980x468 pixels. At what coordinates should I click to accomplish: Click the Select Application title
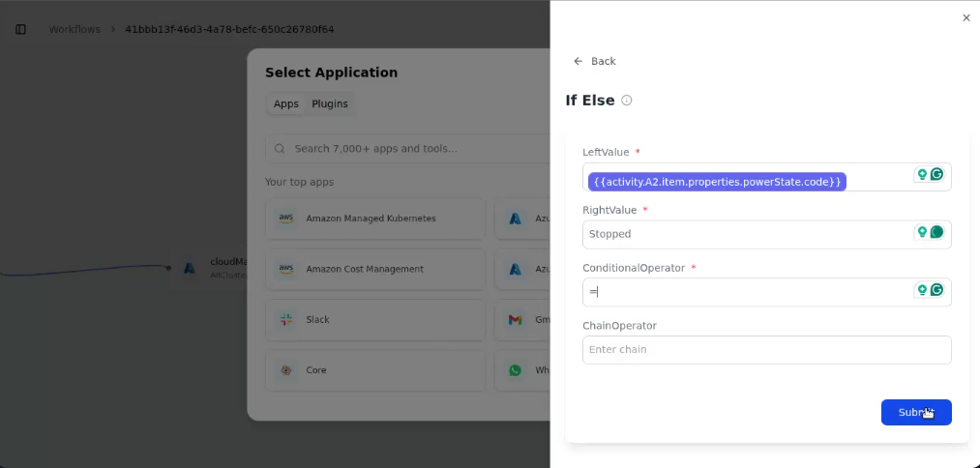pyautogui.click(x=331, y=73)
